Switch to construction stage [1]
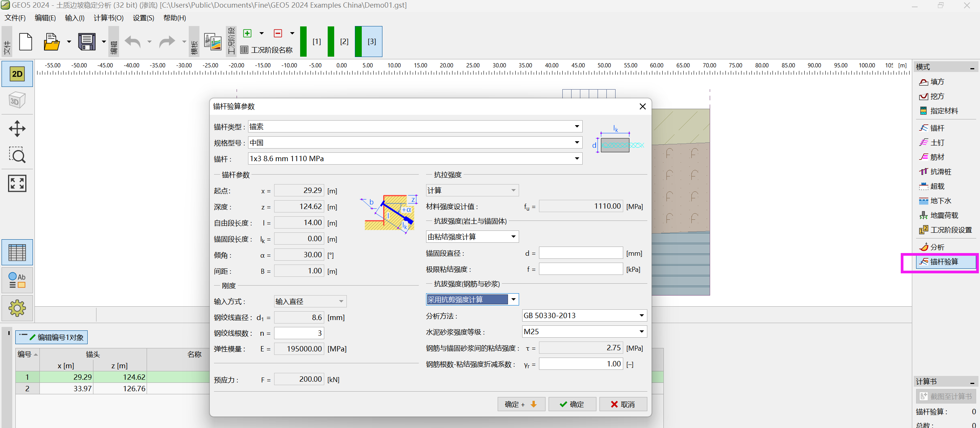 (313, 41)
